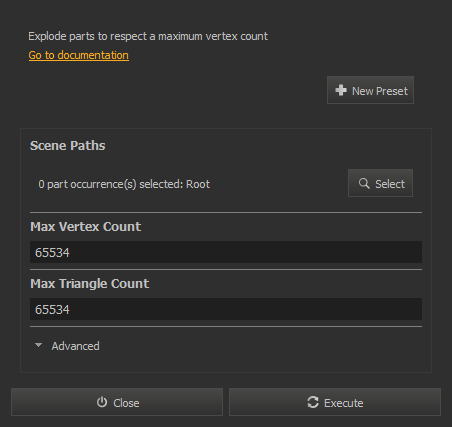Create a New Preset

click(x=370, y=90)
